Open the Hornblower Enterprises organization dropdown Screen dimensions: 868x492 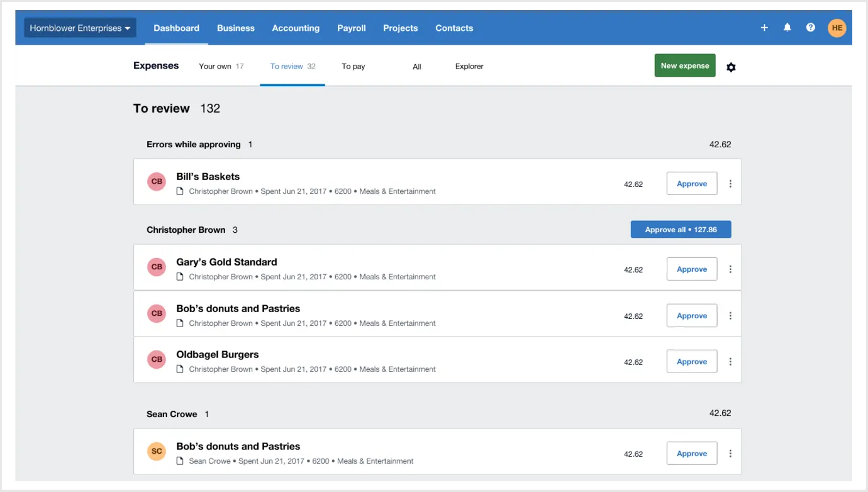click(80, 28)
